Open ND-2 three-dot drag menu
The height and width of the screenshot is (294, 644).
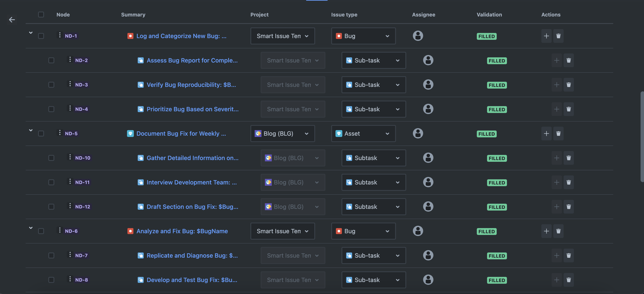(70, 59)
